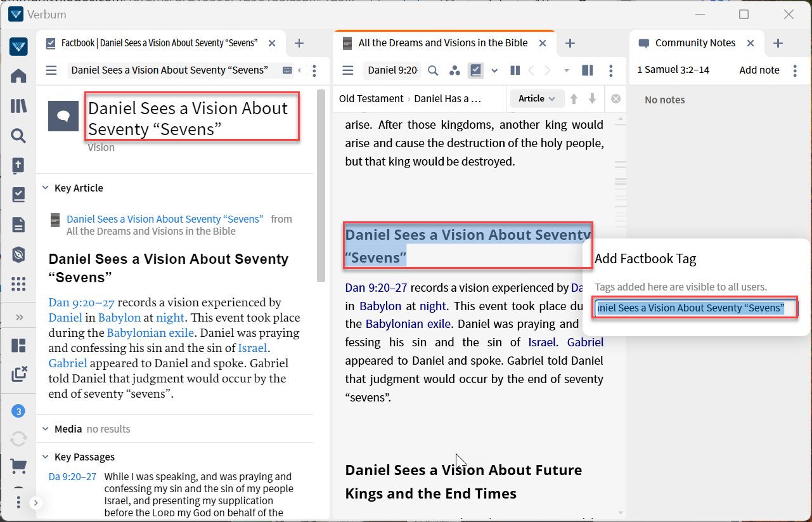Click the Sync circular arrows icon

[18, 439]
